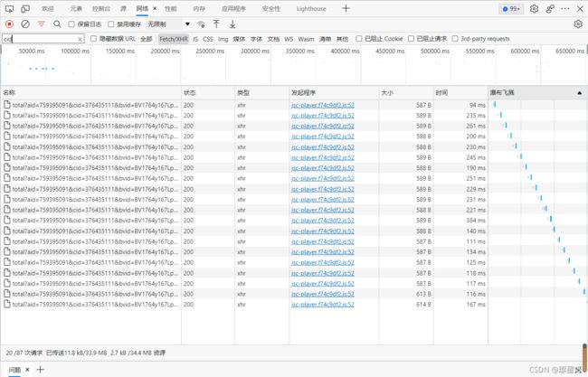Enable the 禁用缓存 checkbox
Screen dimensions: 588x377
point(110,24)
